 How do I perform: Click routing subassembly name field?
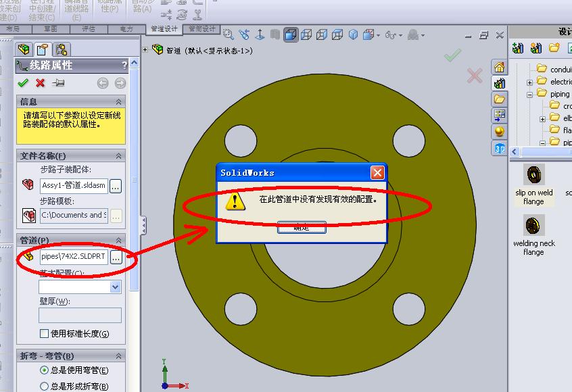pos(74,186)
